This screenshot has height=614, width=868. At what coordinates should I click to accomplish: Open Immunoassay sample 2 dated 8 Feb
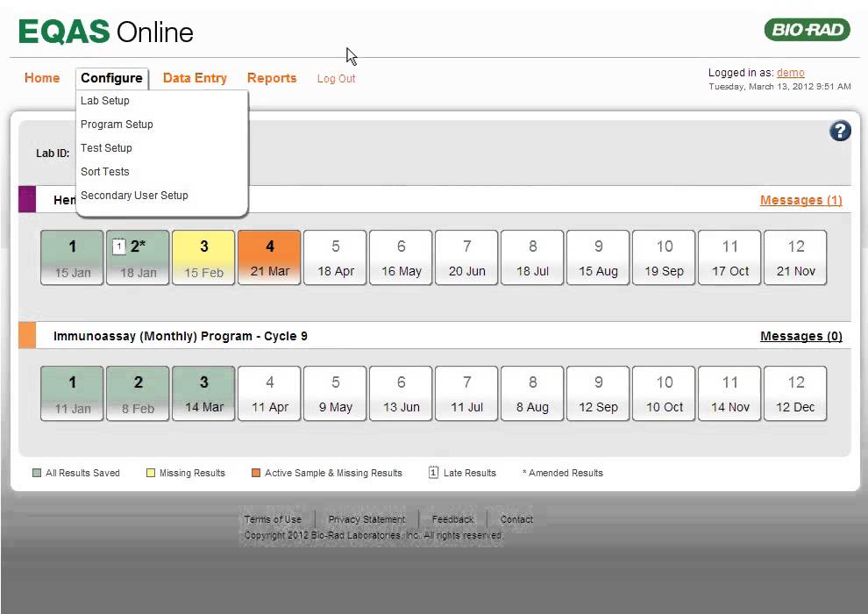point(138,394)
